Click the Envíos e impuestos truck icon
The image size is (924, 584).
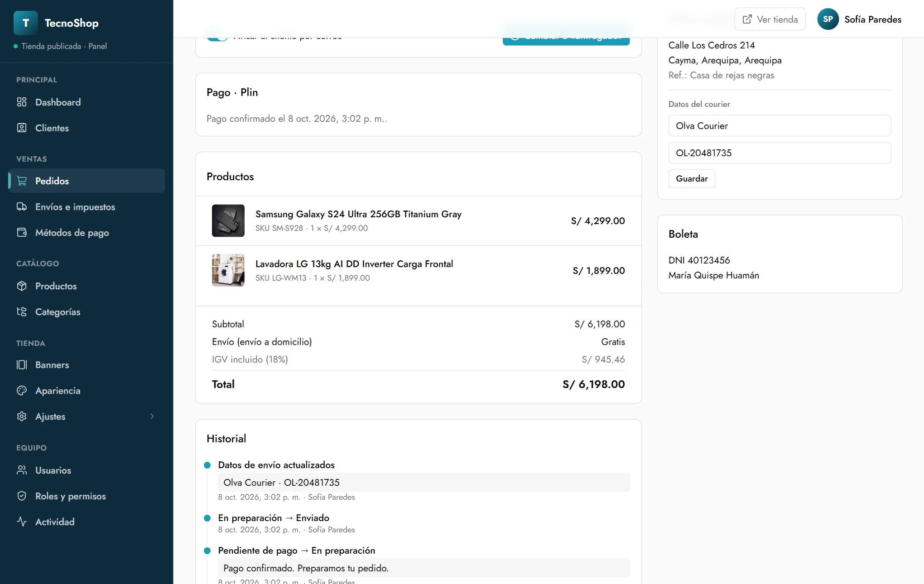(22, 206)
